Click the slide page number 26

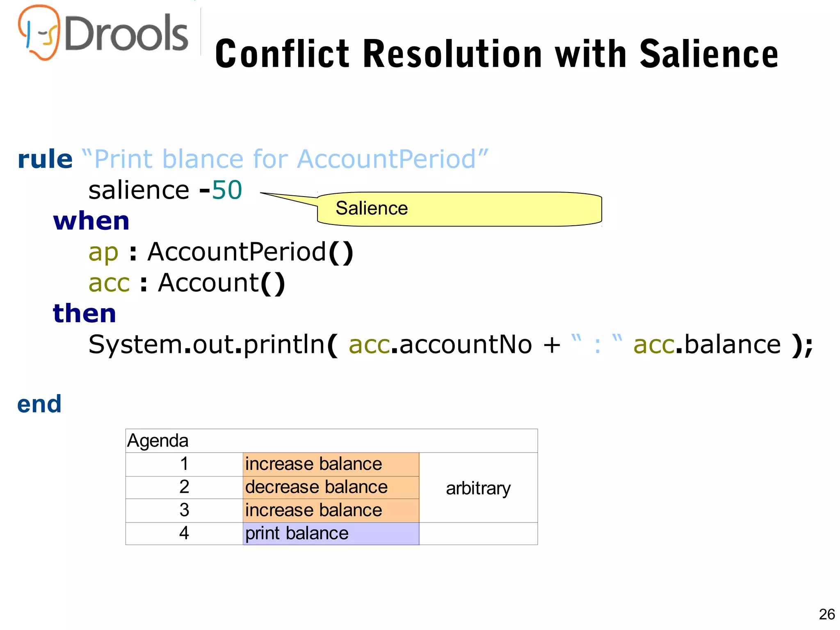click(826, 614)
